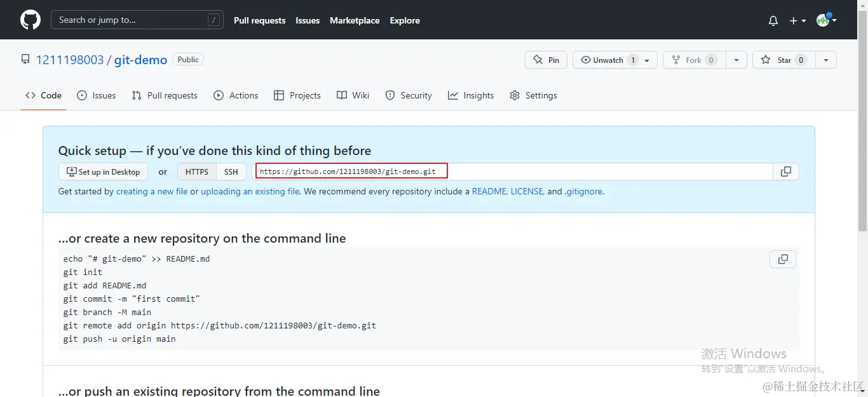Image resolution: width=868 pixels, height=397 pixels.
Task: Open the plus create-new menu
Action: 797,20
